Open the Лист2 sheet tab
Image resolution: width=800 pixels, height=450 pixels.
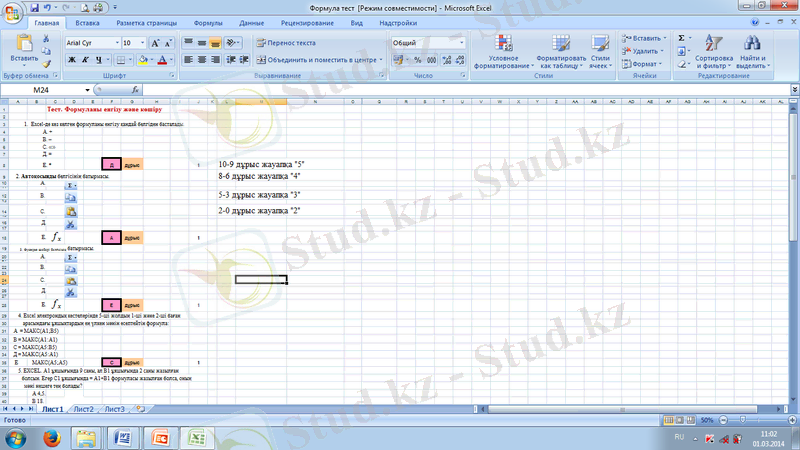pos(84,409)
